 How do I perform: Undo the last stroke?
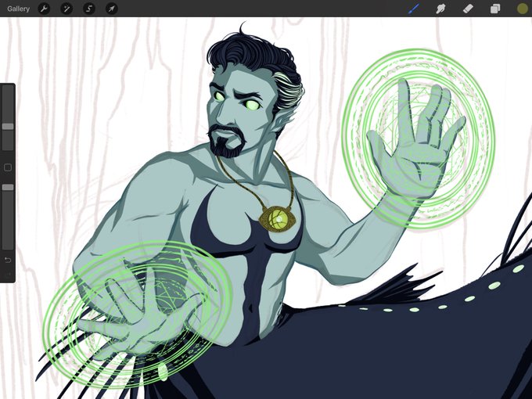point(8,260)
